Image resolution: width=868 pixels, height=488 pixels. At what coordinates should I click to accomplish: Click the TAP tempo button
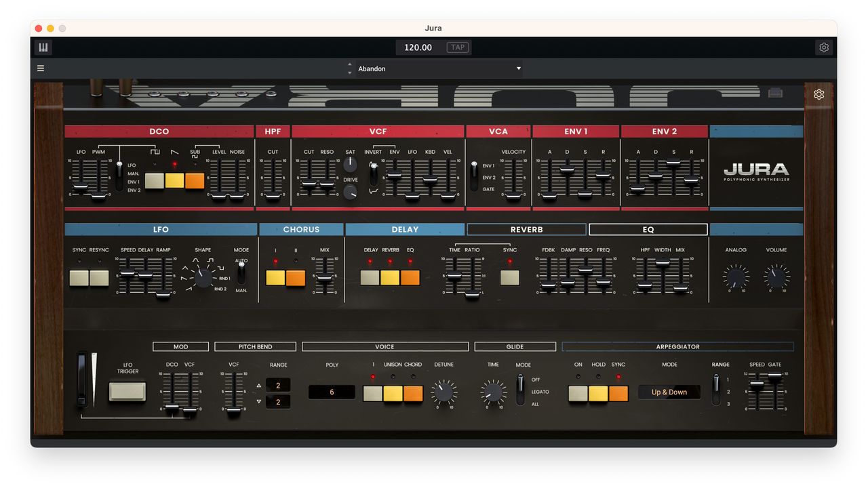458,47
